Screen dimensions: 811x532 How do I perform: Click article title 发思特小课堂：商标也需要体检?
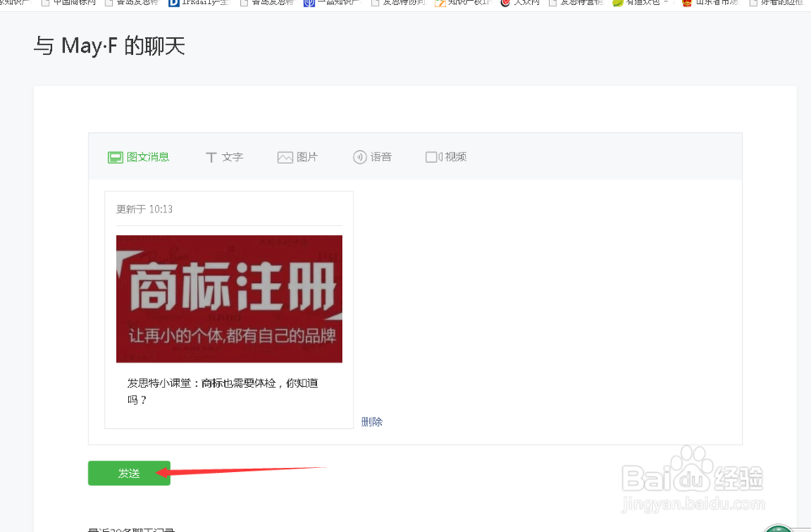pos(222,391)
